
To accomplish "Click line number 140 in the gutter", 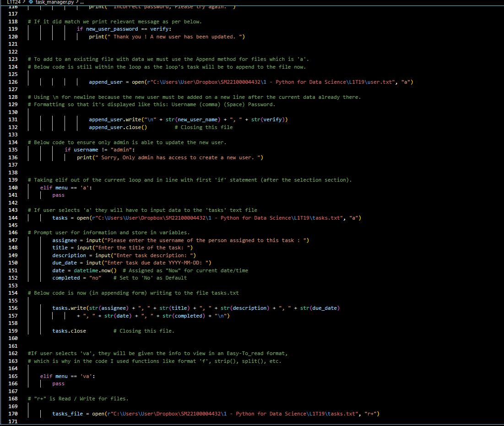I will (12, 187).
